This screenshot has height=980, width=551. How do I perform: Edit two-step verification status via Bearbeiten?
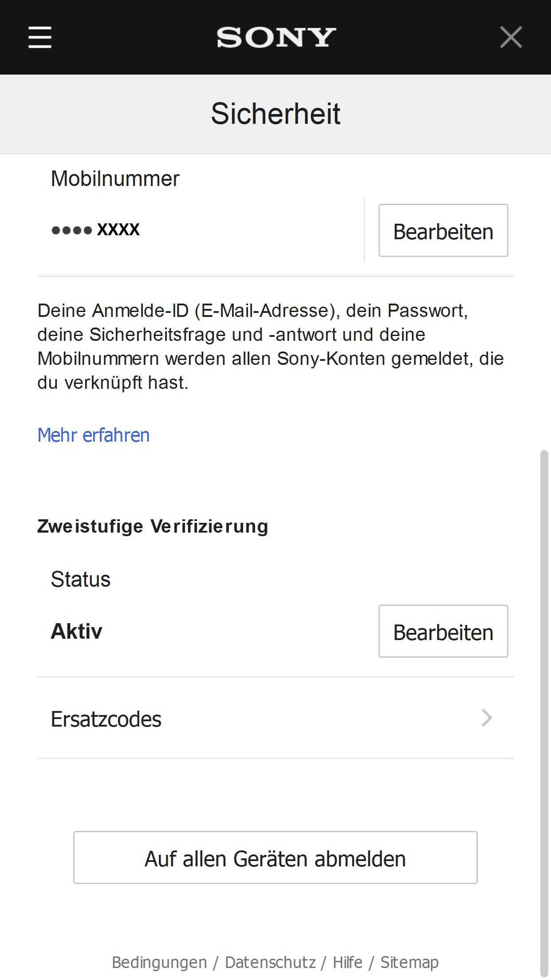pyautogui.click(x=443, y=632)
